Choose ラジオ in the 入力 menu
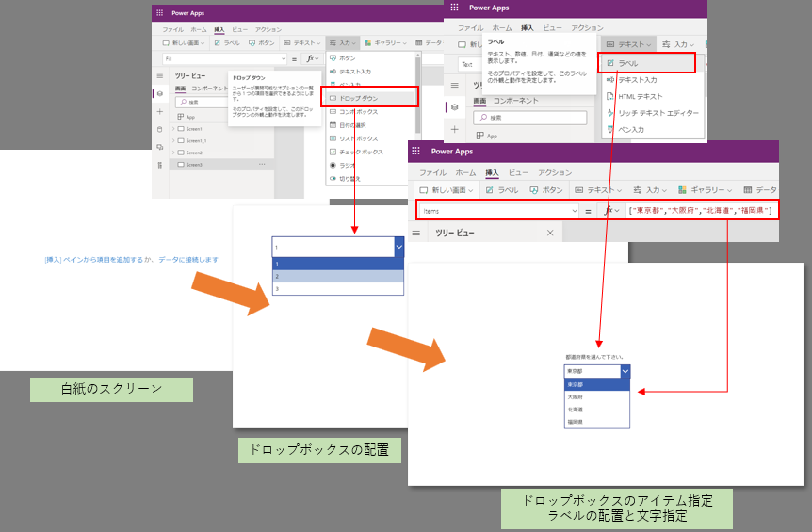 click(x=342, y=165)
